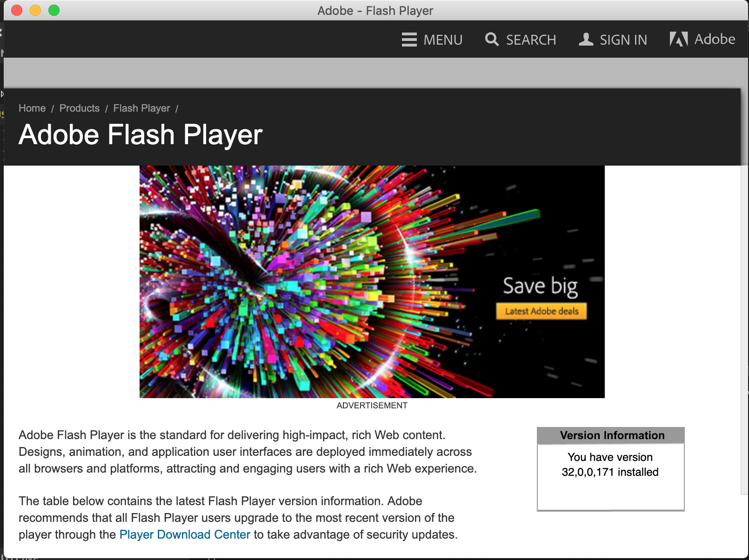The image size is (749, 560).
Task: Click the window title Adobe - Flash Player
Action: pos(375,11)
